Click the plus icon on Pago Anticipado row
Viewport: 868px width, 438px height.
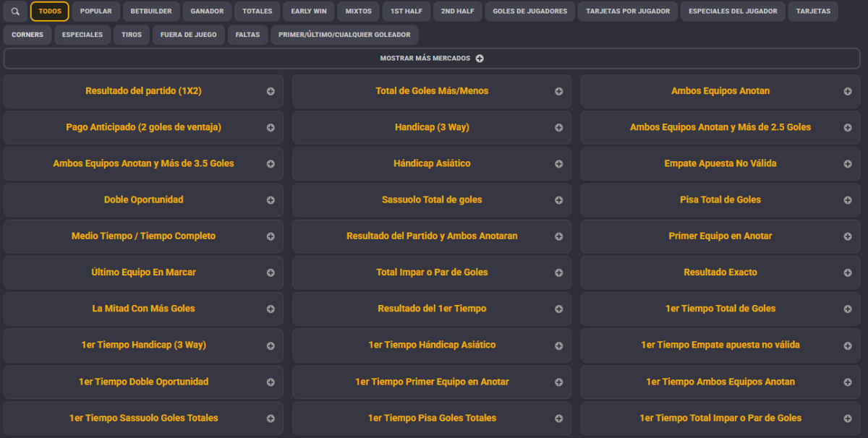271,128
